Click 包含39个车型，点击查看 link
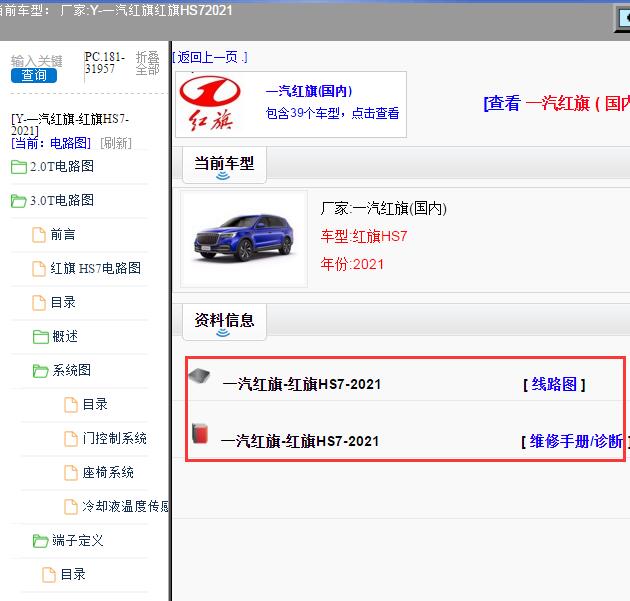This screenshot has height=601, width=630. [332, 113]
